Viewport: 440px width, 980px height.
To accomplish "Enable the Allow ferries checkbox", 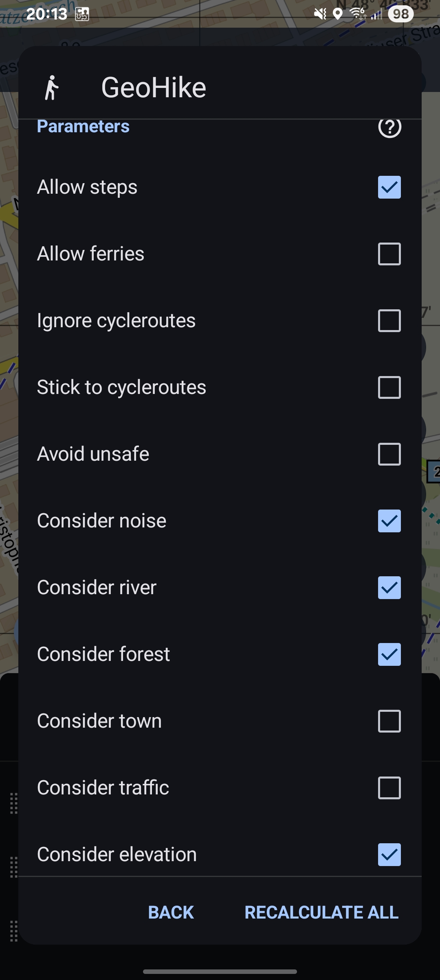I will tap(389, 254).
